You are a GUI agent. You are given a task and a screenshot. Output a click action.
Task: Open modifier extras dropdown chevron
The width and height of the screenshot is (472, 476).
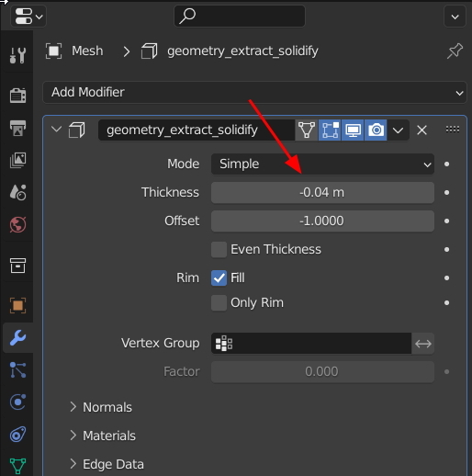point(398,130)
